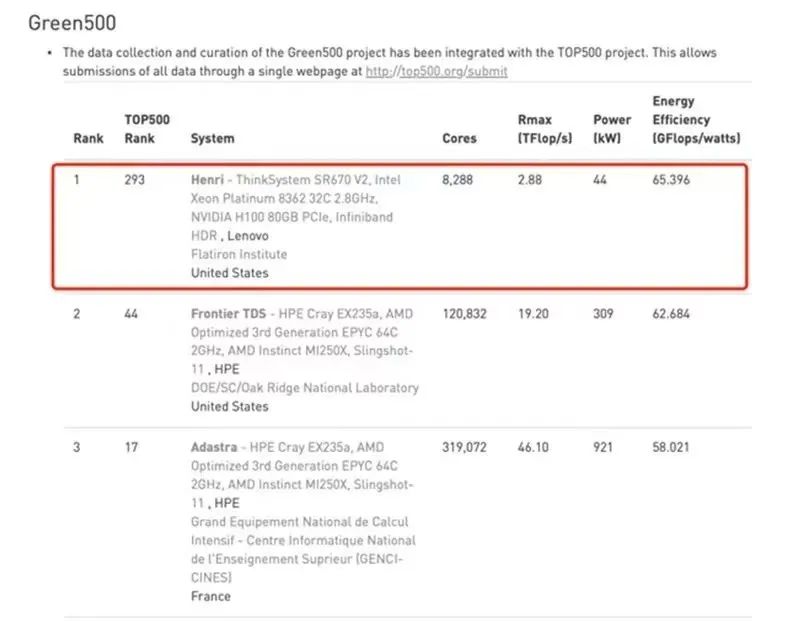798x622 pixels.
Task: Click the Rank column header
Action: click(88, 138)
